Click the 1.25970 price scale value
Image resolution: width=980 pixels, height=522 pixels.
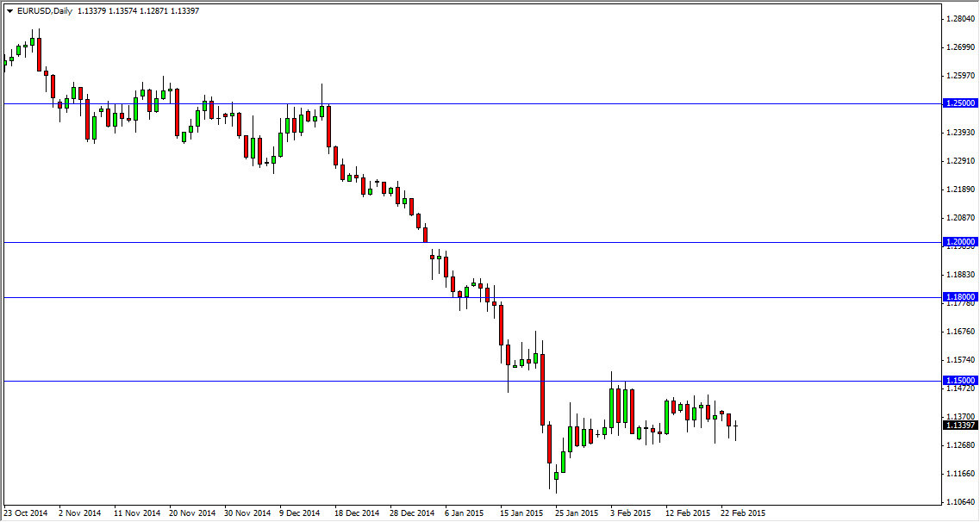click(x=961, y=76)
